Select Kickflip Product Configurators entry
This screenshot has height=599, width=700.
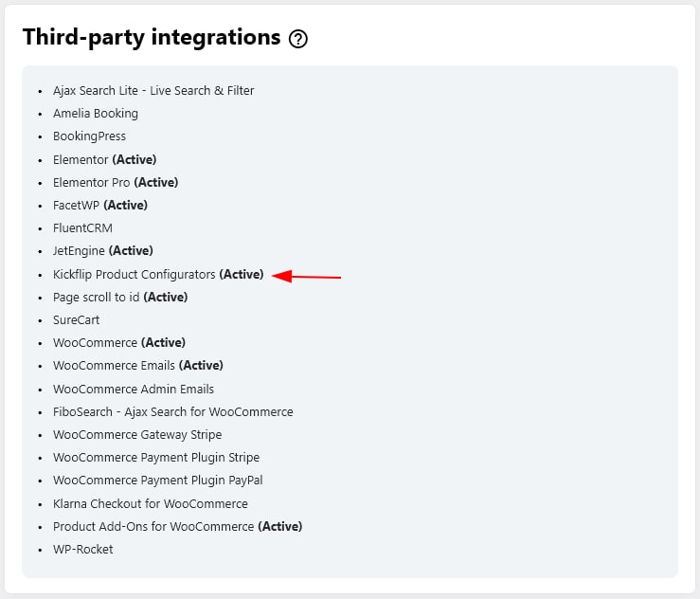[158, 274]
